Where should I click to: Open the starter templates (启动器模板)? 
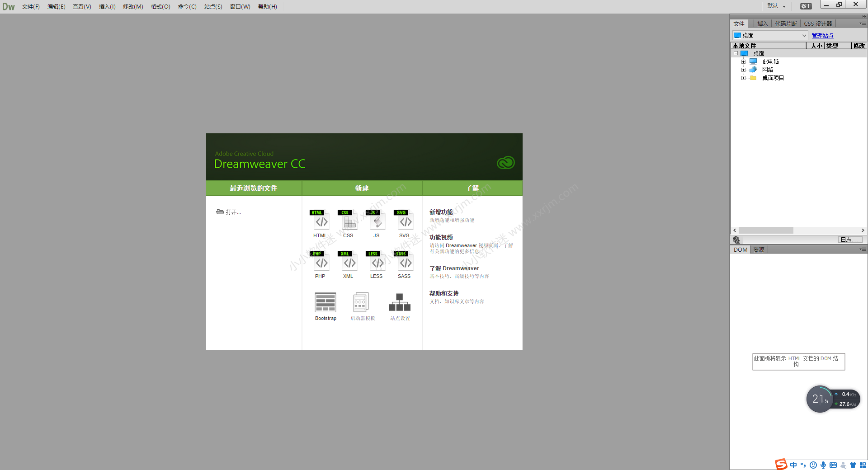(363, 306)
